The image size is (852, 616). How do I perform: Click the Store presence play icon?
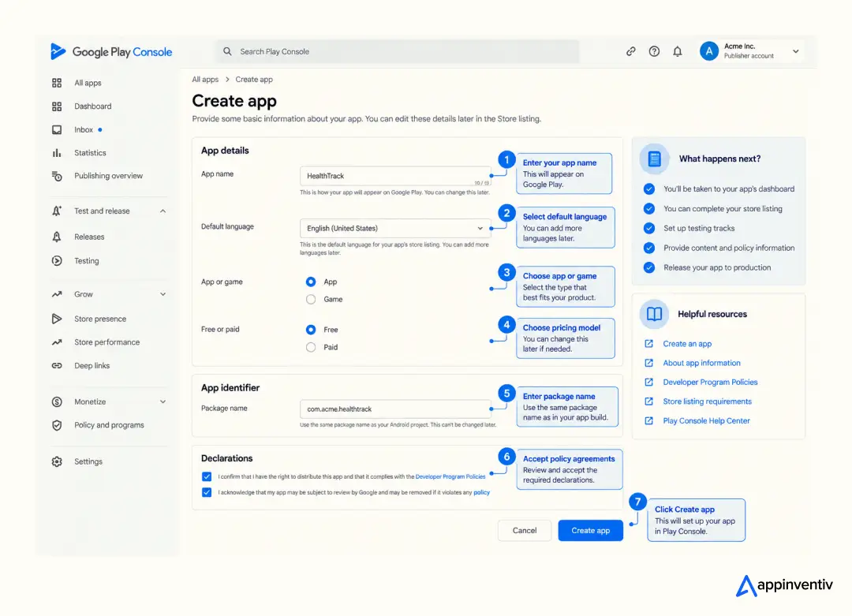[x=57, y=319]
